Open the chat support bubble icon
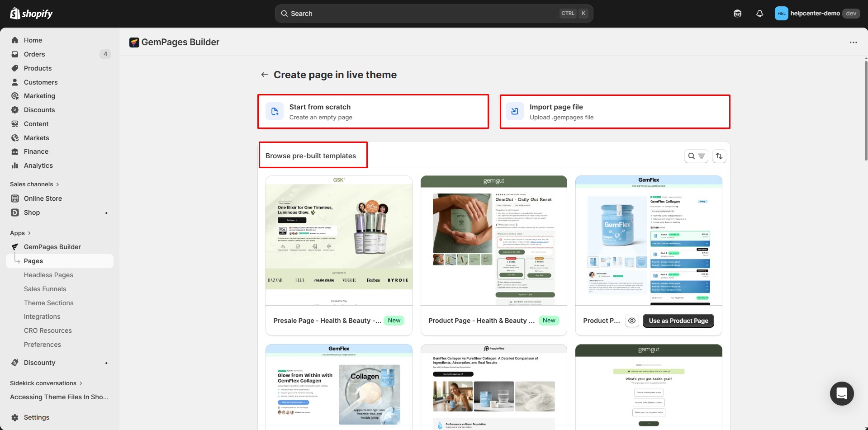Screen dimensions: 868x430 pyautogui.click(x=841, y=393)
